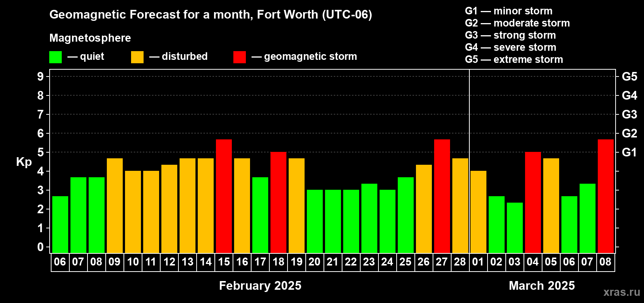
Task: Click the green quiet legend swatch
Action: [x=55, y=57]
